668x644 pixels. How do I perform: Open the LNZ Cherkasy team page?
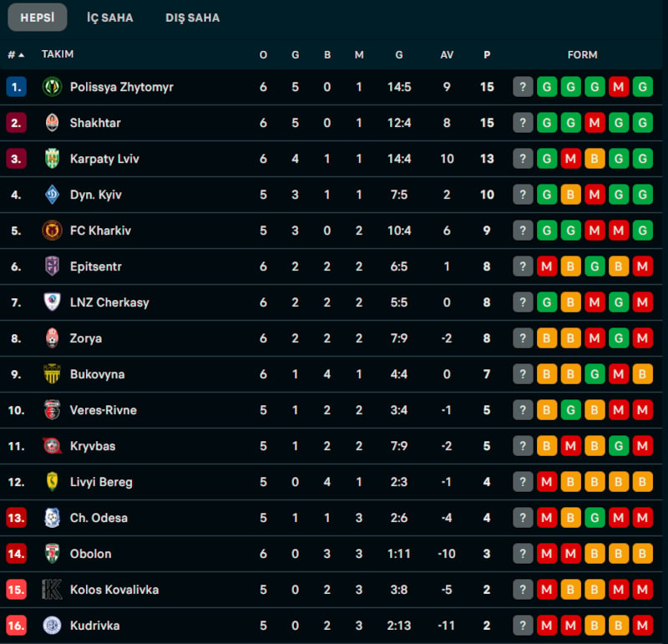(109, 302)
